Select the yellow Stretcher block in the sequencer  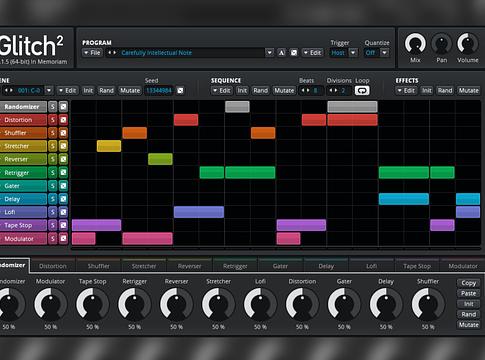coord(109,146)
